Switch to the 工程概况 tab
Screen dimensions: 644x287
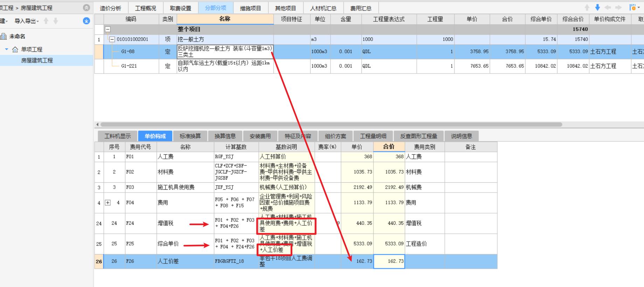(146, 8)
